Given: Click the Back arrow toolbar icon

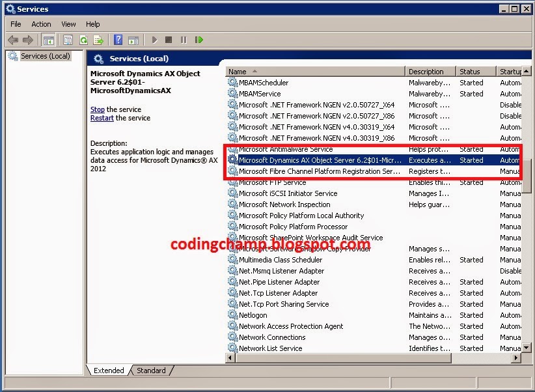Looking at the screenshot, I should 13,40.
